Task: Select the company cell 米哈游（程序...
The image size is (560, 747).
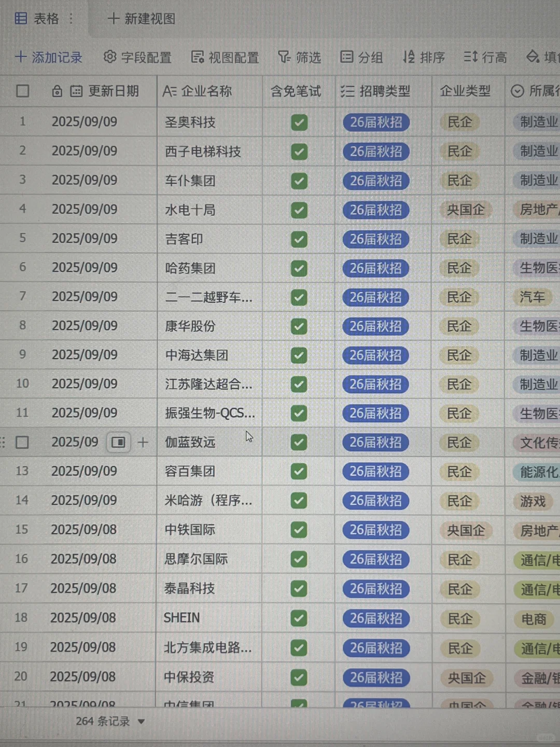Action: tap(209, 501)
